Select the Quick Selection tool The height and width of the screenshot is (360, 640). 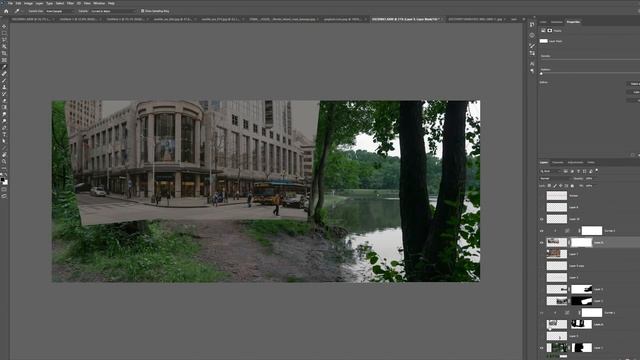tap(4, 47)
